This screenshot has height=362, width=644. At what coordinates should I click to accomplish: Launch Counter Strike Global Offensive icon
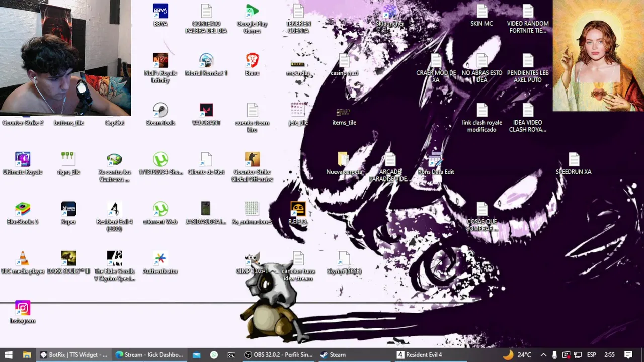pos(252,167)
